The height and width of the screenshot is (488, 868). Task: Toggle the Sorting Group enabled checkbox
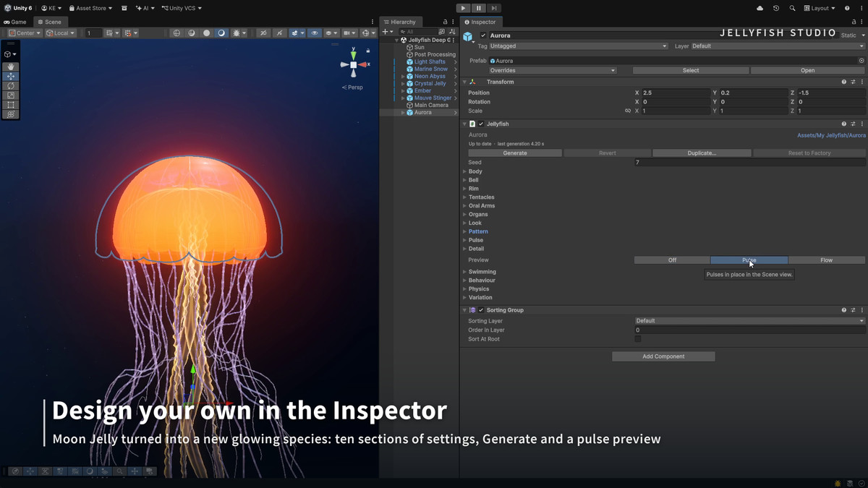pyautogui.click(x=481, y=310)
